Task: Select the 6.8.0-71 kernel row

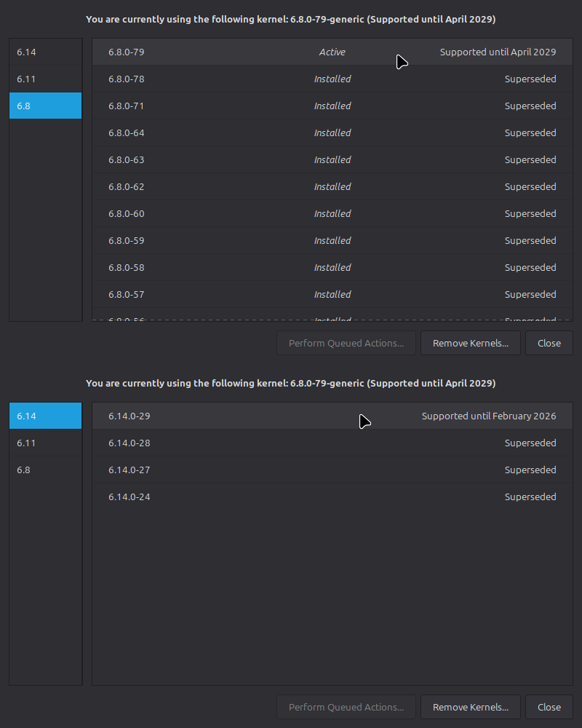Action: point(332,106)
